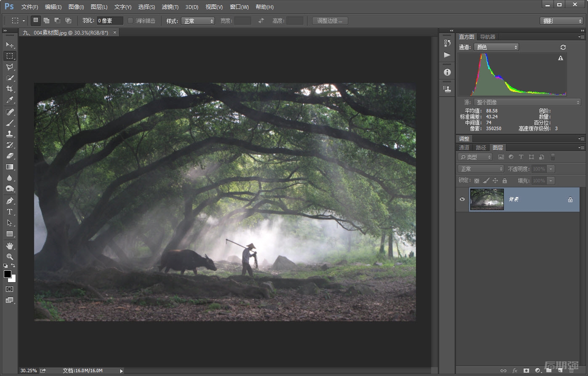Switch to the 通道 panel tab
Screen dimensions: 588x376
click(x=464, y=147)
